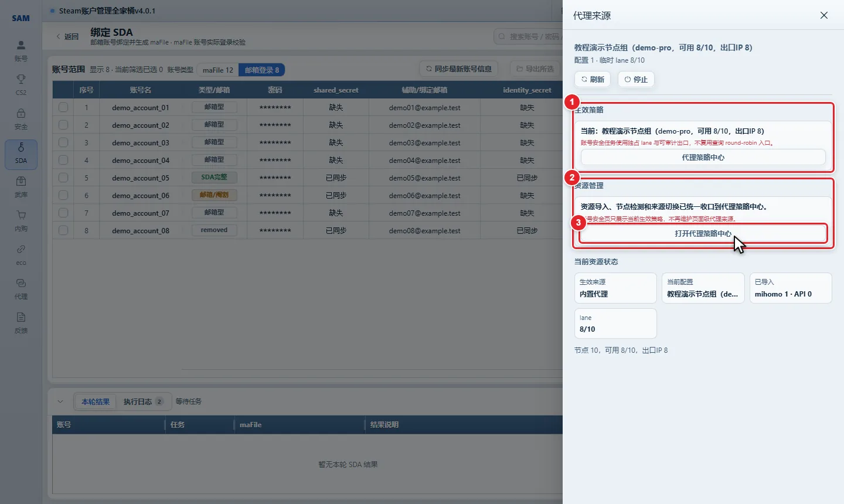Click the 停止 button
Screen dimensions: 844x504
coord(636,79)
